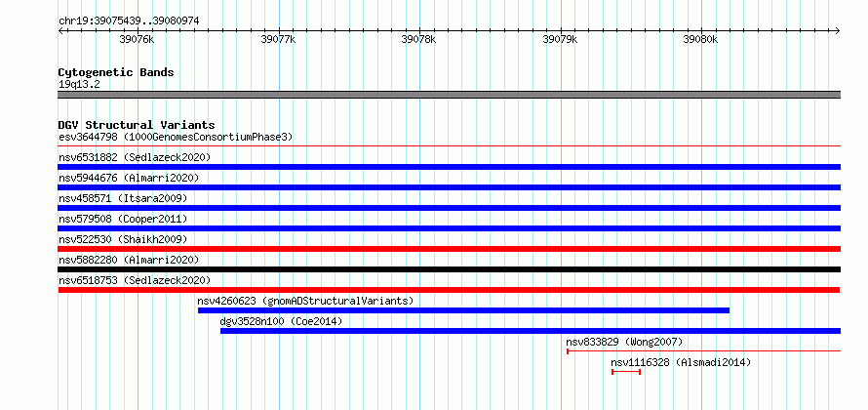Open nsv1116328 (Alsmadi2014) label

pos(681,362)
